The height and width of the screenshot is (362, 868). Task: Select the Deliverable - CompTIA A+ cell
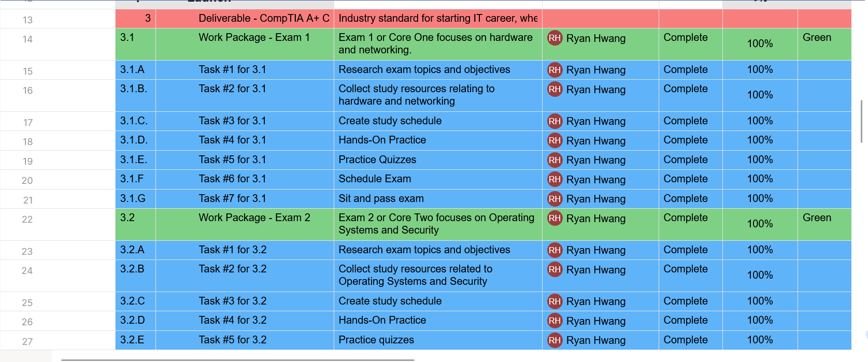click(x=263, y=19)
